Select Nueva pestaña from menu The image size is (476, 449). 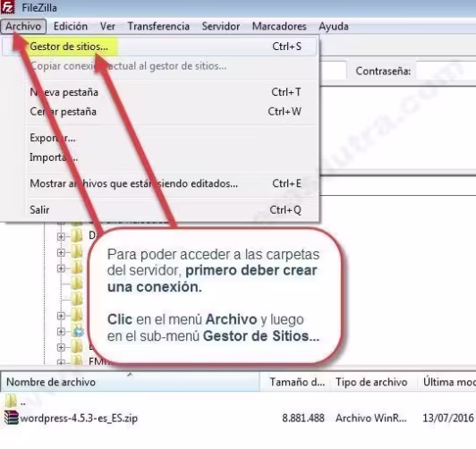point(159,92)
